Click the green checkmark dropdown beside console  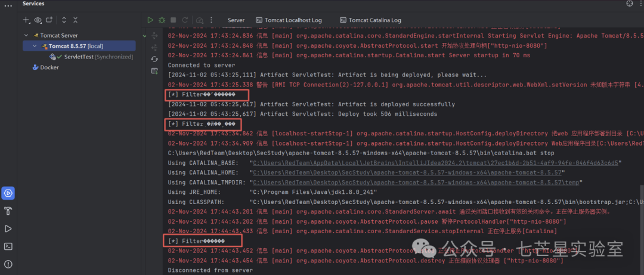pos(144,36)
